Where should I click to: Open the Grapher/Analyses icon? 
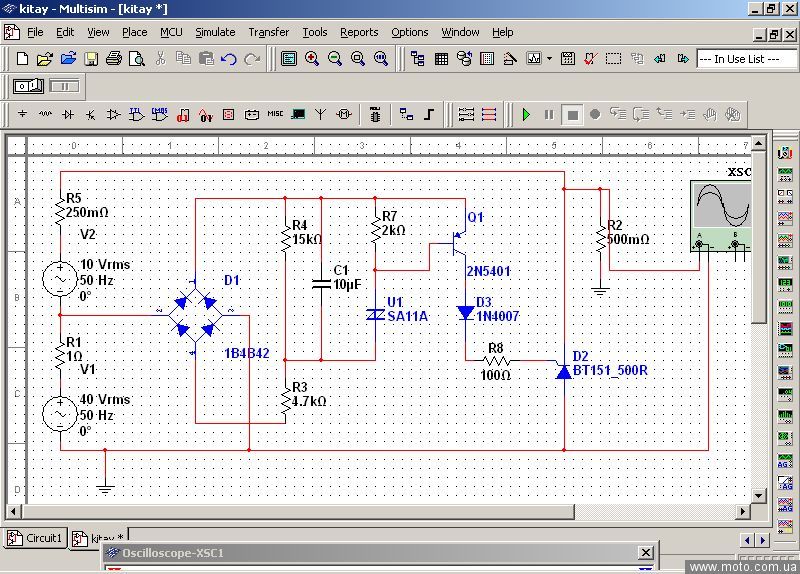click(534, 59)
